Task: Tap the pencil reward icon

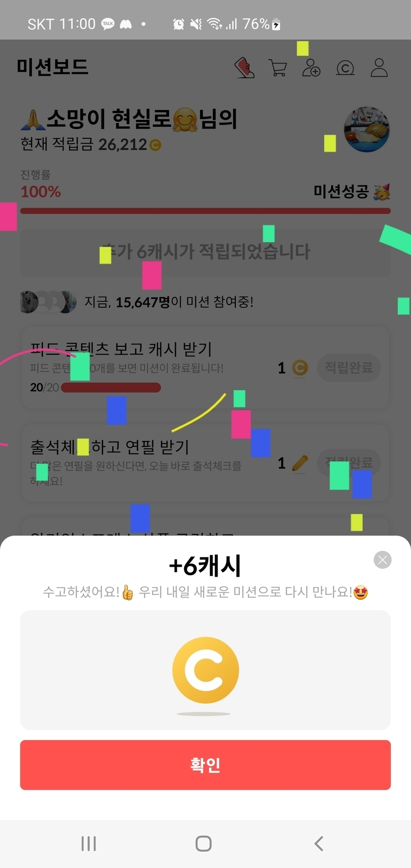Action: click(x=300, y=463)
